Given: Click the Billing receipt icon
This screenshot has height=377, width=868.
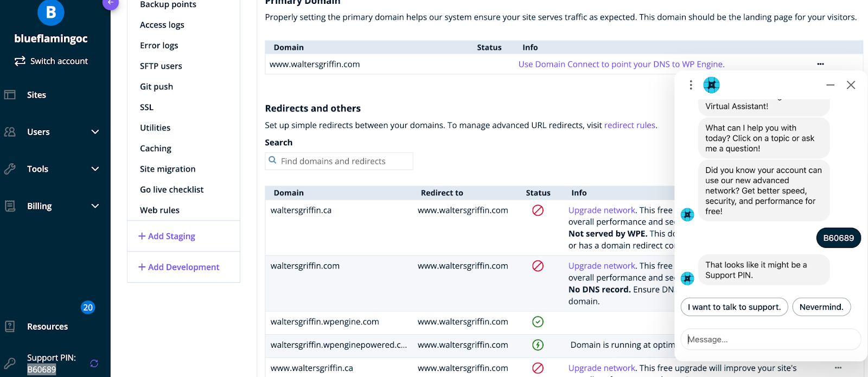Looking at the screenshot, I should point(10,206).
